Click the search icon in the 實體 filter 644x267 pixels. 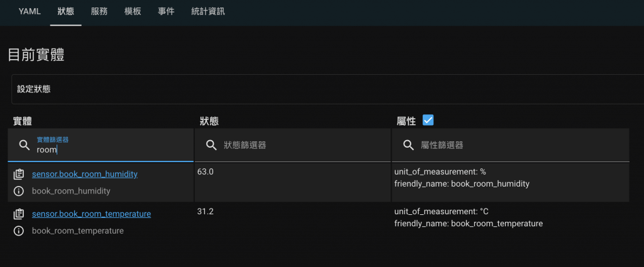[x=25, y=144]
